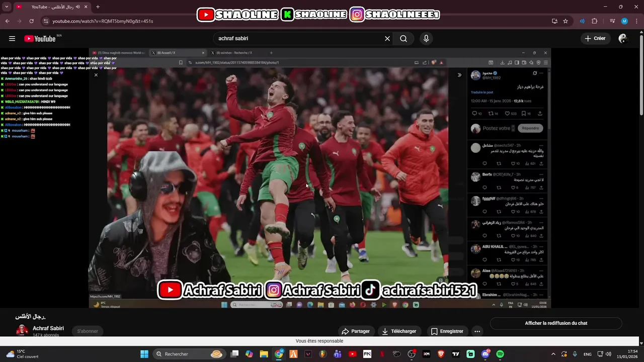Click the YouTube search magnifier button
This screenshot has width=644, height=362.
click(x=404, y=39)
